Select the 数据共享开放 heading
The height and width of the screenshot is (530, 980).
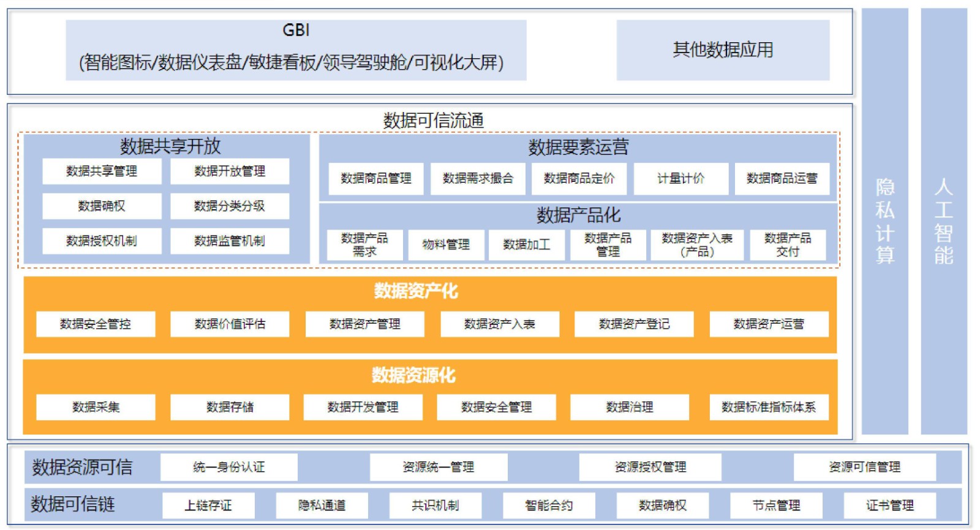point(170,146)
